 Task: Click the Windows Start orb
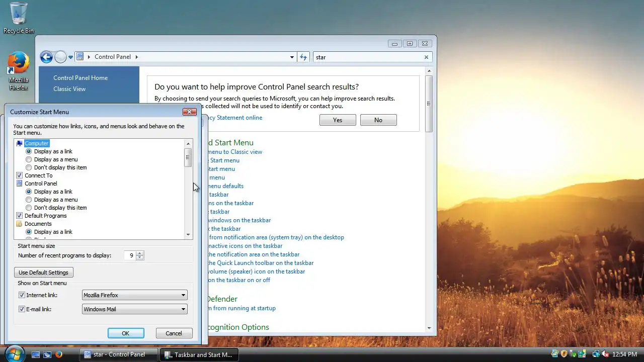point(14,353)
